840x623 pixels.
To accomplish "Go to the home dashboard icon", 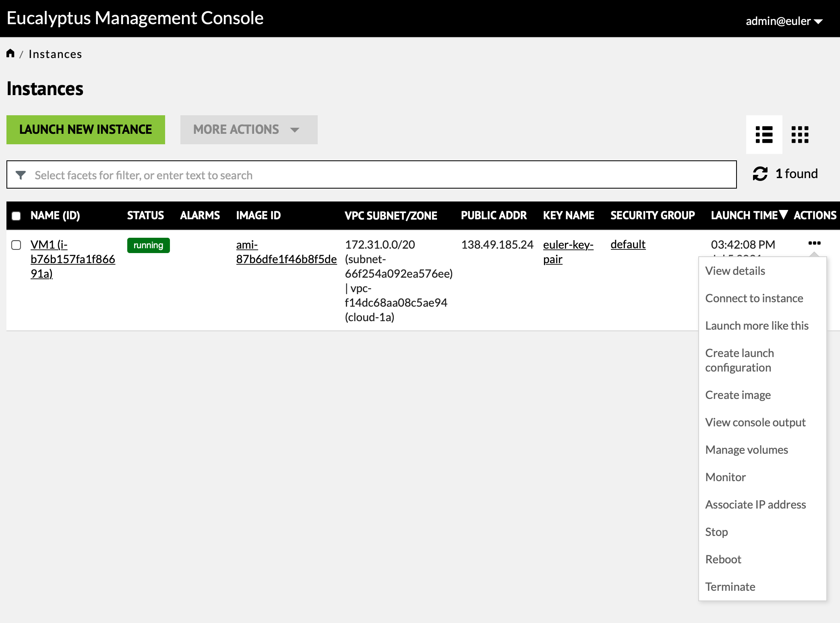I will point(10,54).
